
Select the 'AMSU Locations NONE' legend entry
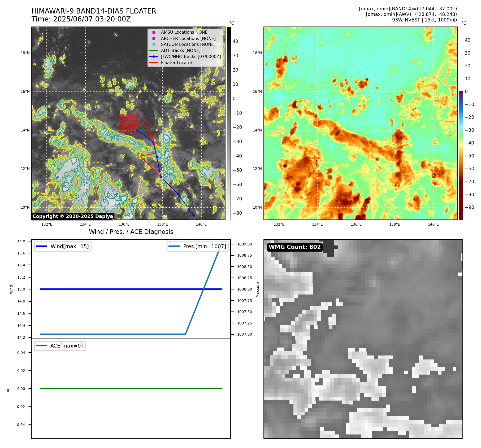(x=184, y=32)
